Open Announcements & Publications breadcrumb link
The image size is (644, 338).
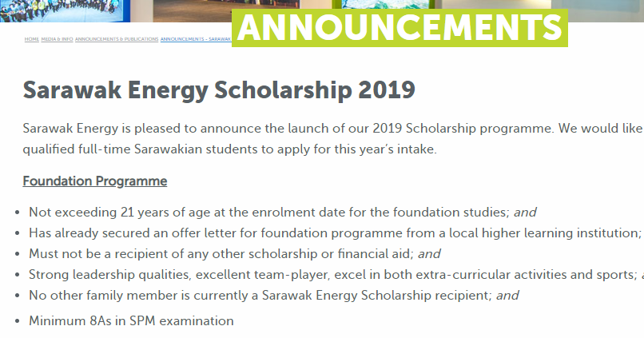(117, 39)
